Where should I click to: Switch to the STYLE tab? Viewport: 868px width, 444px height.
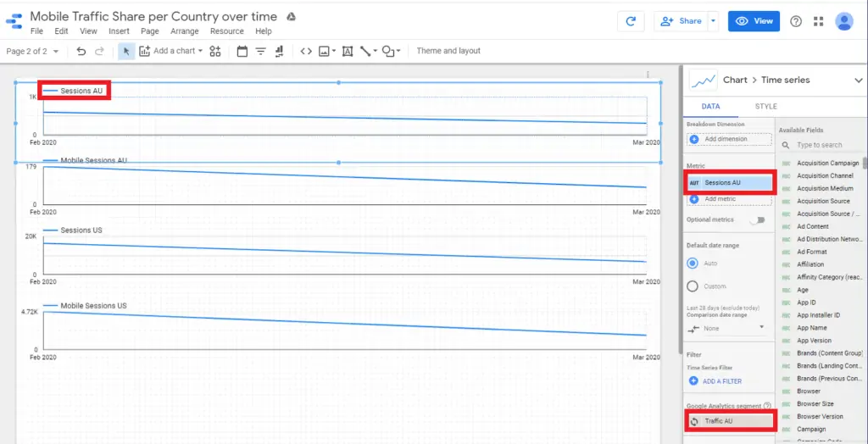765,107
